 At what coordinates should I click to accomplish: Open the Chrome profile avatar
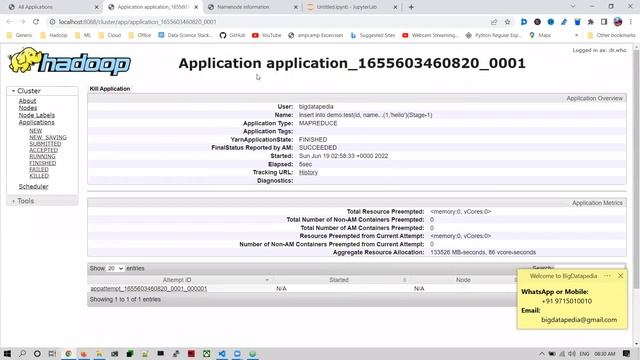618,22
